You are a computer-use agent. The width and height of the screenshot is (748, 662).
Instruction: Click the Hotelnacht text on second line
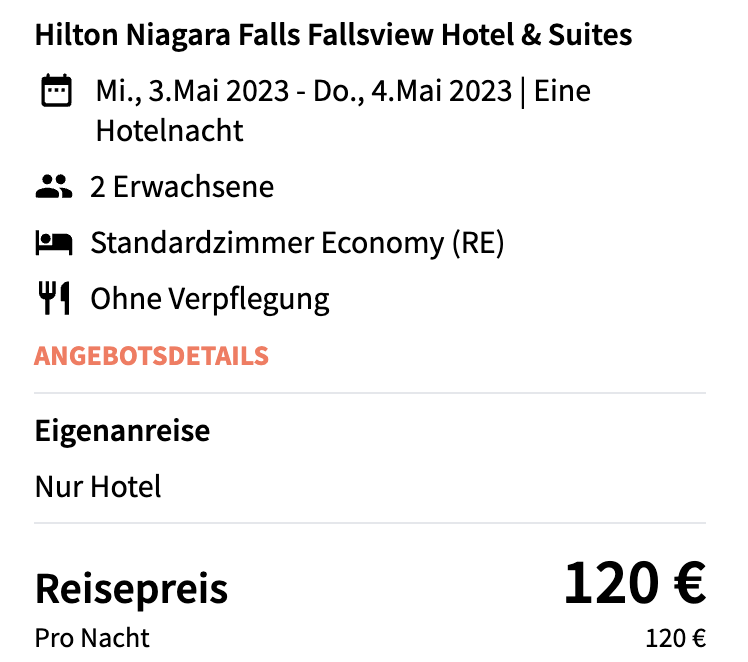[x=169, y=131]
